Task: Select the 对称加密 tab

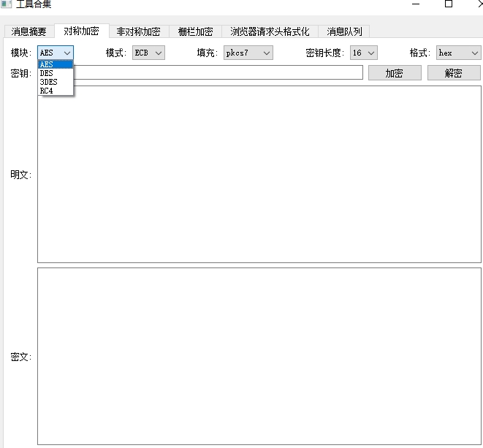Action: click(81, 31)
